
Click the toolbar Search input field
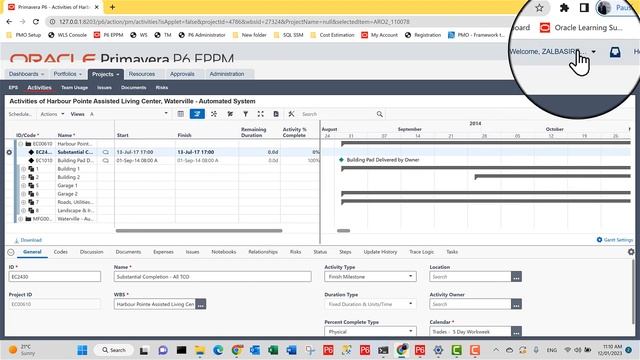pos(338,114)
